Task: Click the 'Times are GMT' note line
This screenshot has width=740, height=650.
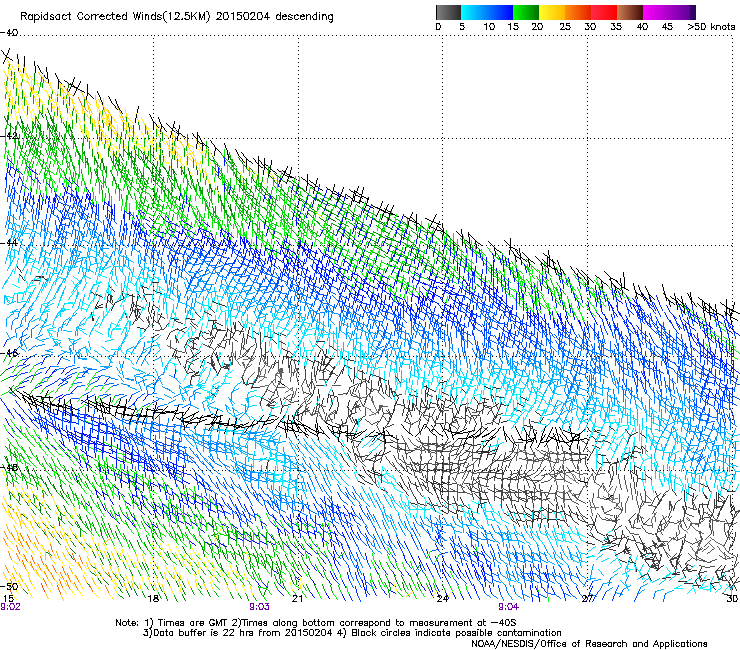Action: pyautogui.click(x=316, y=623)
